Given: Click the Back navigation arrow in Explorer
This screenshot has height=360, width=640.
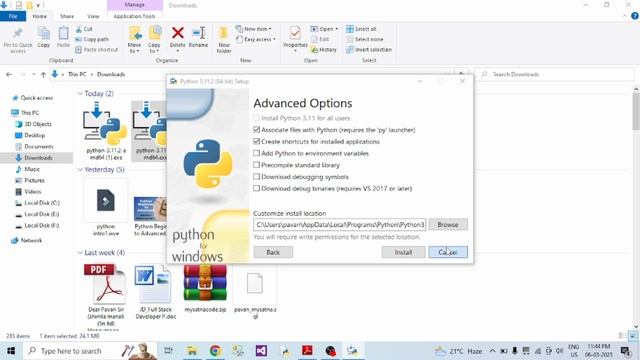Looking at the screenshot, I should pos(9,74).
